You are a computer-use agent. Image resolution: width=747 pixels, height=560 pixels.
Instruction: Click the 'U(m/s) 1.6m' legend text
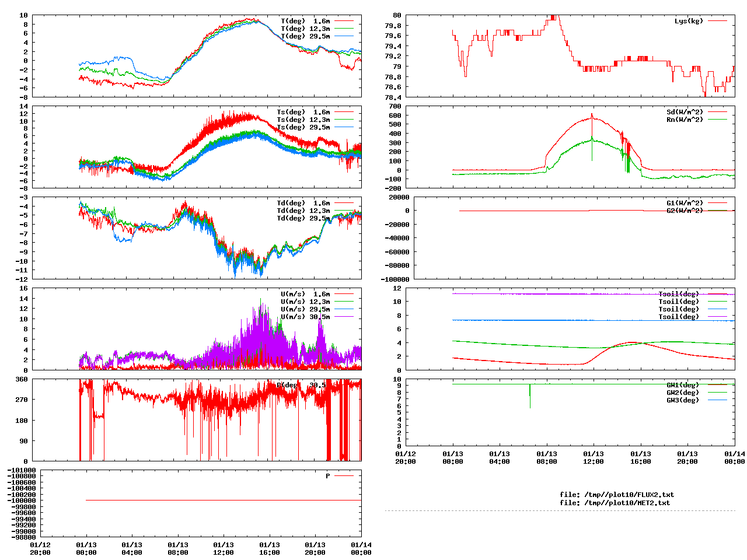click(x=305, y=294)
